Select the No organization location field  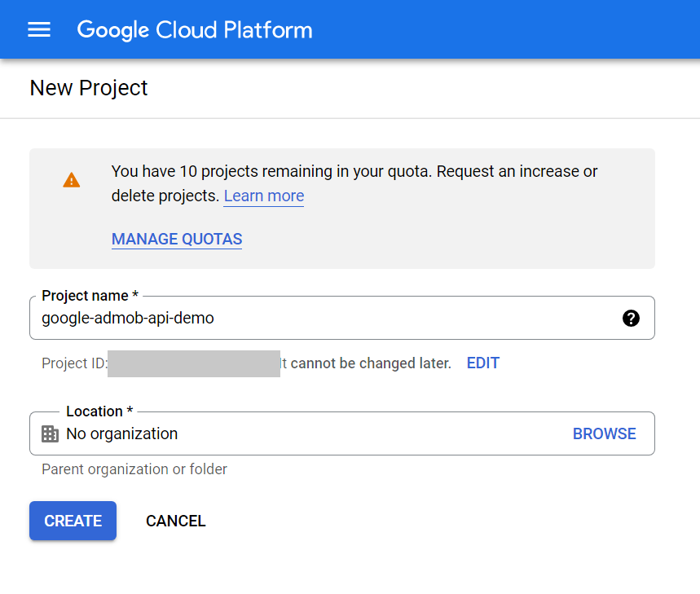click(342, 433)
